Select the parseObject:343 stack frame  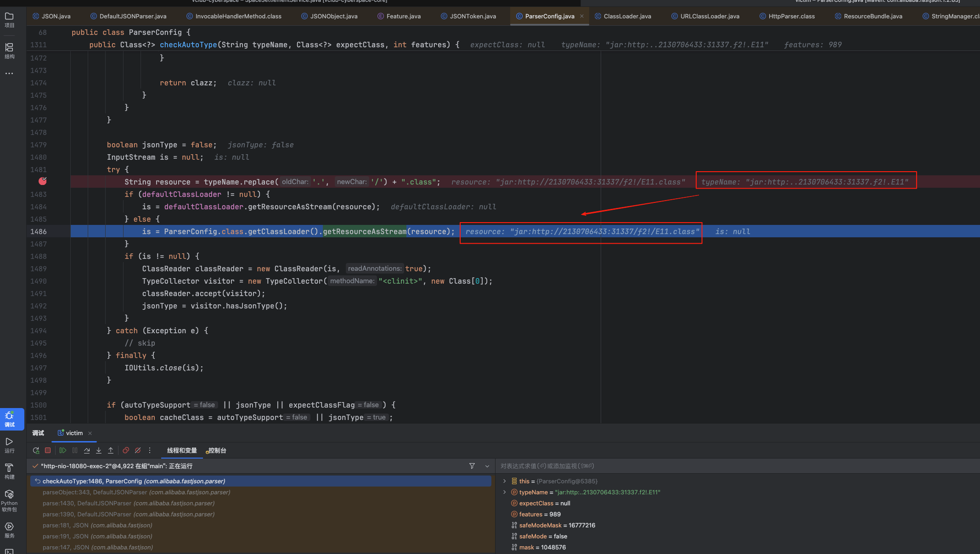point(261,492)
